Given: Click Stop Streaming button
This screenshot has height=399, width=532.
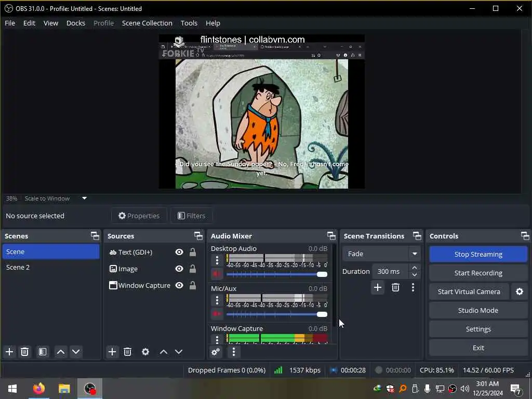Looking at the screenshot, I should (478, 254).
